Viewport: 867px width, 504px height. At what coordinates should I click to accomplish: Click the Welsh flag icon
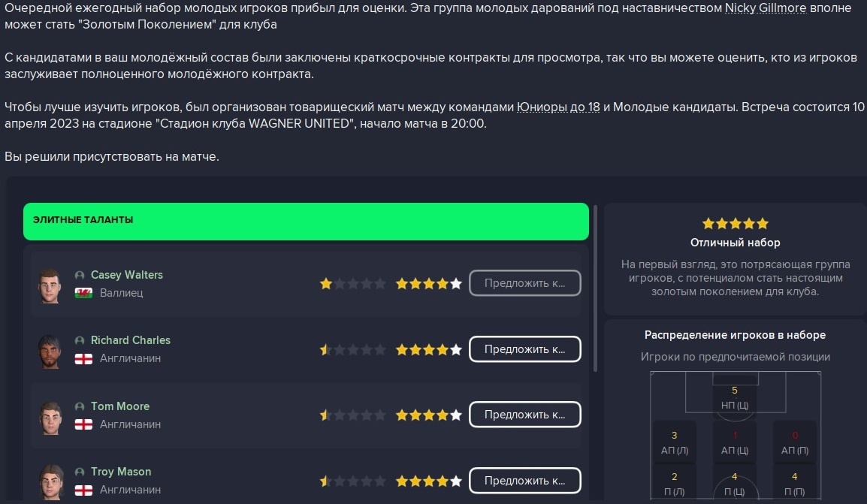click(x=83, y=293)
